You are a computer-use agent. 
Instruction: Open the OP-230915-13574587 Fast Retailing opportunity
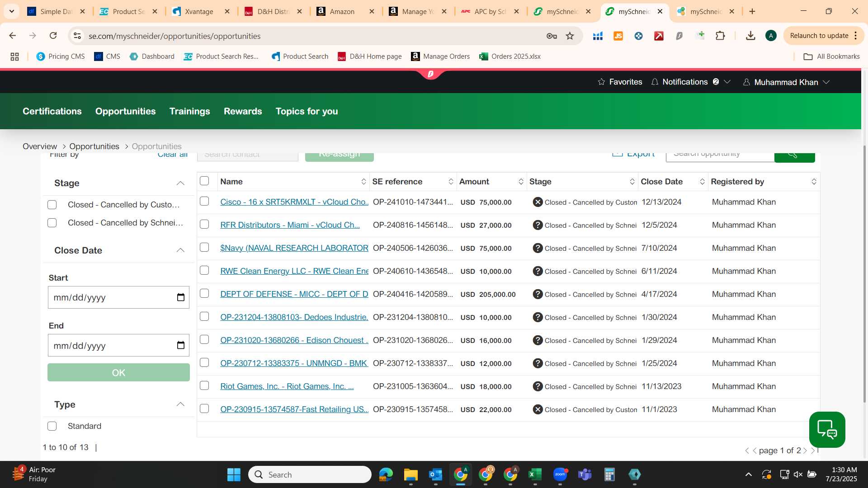click(x=294, y=409)
